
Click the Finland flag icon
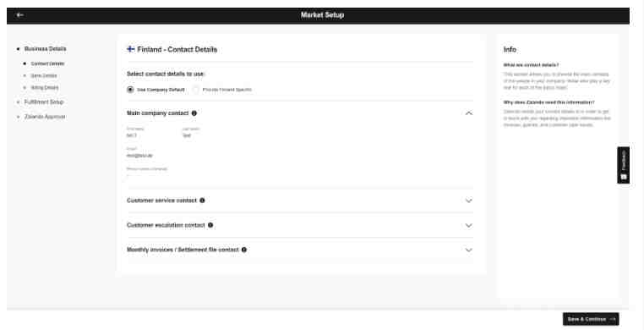[131, 49]
